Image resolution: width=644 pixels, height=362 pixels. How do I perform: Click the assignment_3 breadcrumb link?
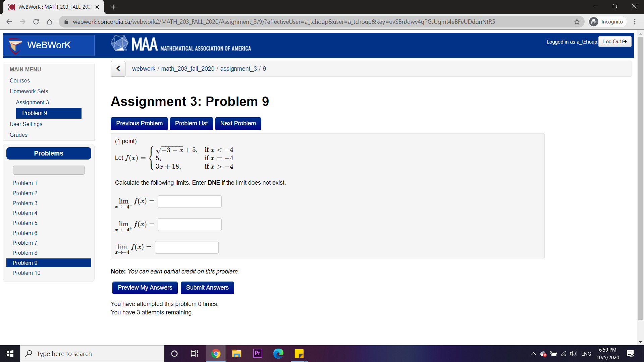[238, 69]
